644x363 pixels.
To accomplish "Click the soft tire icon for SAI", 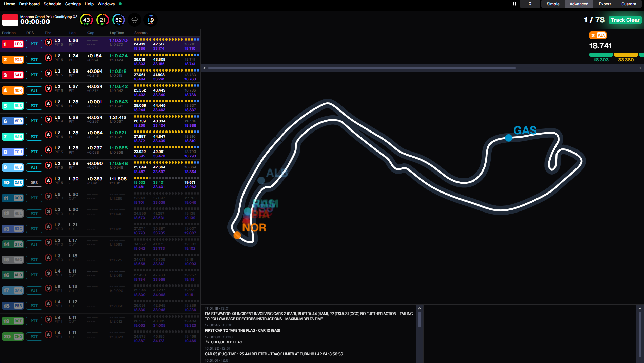I will [x=48, y=73].
